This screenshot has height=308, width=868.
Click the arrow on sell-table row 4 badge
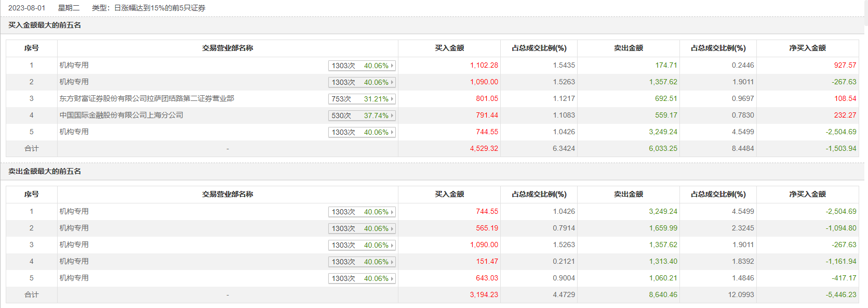click(x=392, y=262)
